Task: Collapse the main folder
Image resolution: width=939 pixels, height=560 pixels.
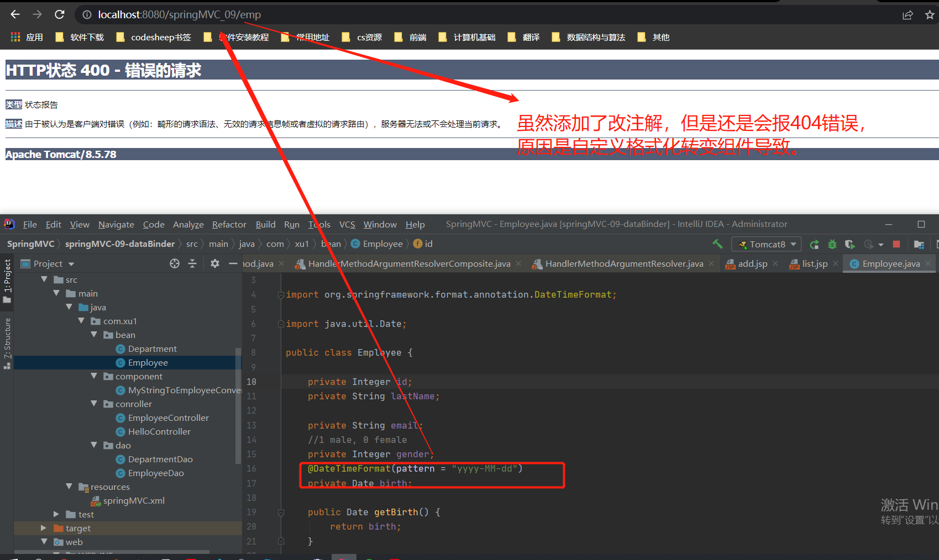Action: 57,293
